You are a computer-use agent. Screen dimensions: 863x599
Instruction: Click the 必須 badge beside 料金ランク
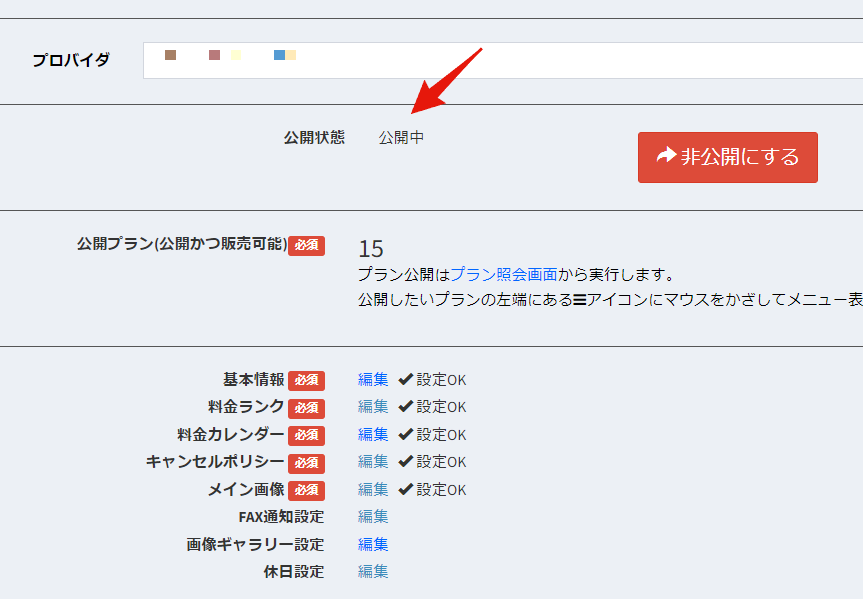[307, 408]
